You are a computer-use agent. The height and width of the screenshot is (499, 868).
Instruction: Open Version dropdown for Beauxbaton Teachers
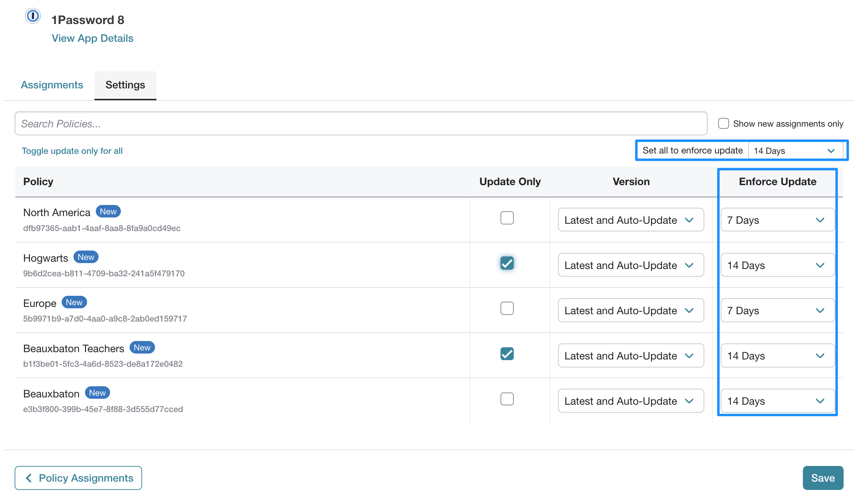tap(631, 356)
